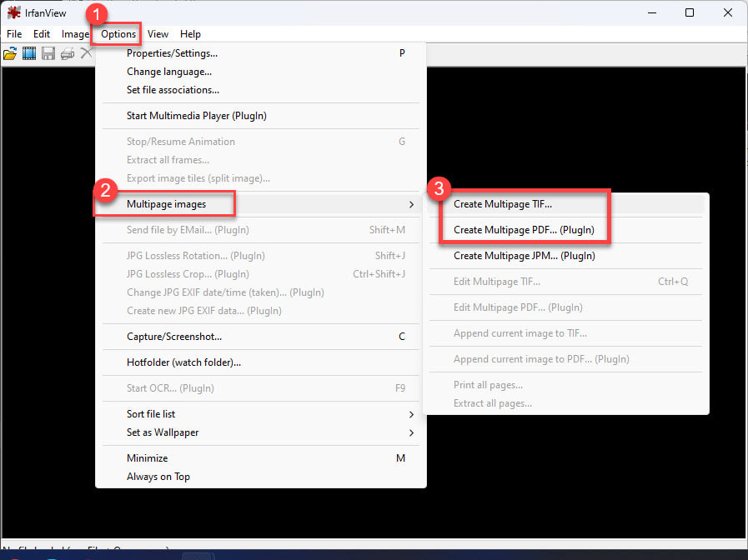This screenshot has height=560, width=748.
Task: Click JPG Lossless Rotation entry
Action: point(261,256)
